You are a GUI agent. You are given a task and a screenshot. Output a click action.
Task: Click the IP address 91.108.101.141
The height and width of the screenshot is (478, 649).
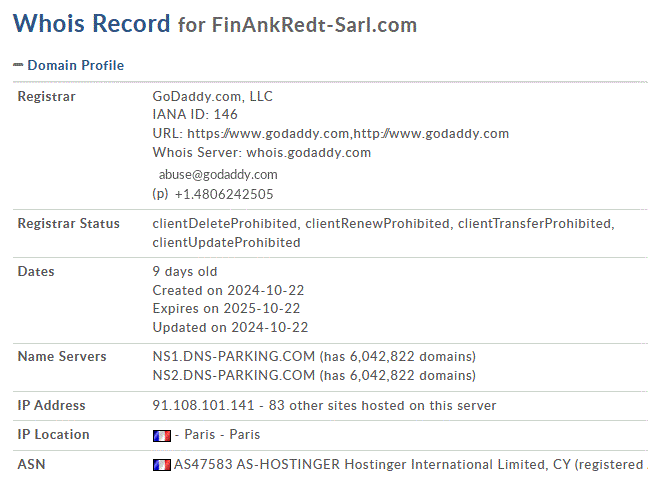click(203, 405)
